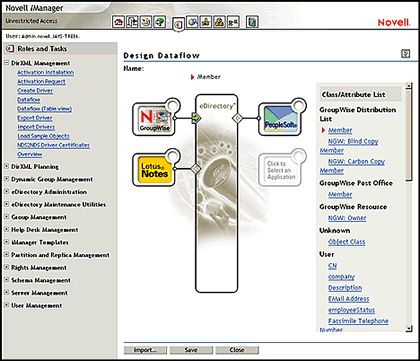Viewport: 420px width, 361px height.
Task: Click diamond connector between Lotus Notes and eDirectory
Action: coord(196,168)
